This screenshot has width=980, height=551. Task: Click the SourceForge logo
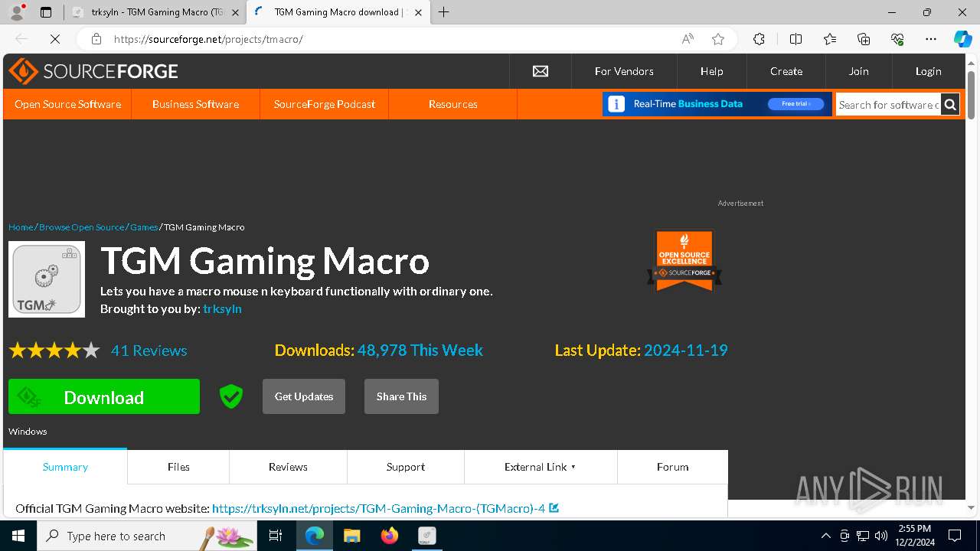click(x=93, y=71)
